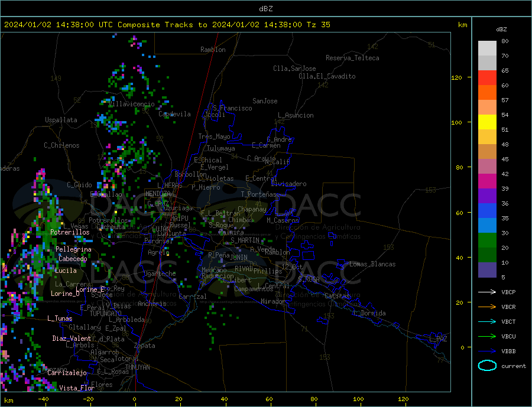Click the Reserva_Telteca map label
Screen dimensions: 532x407
[352, 58]
